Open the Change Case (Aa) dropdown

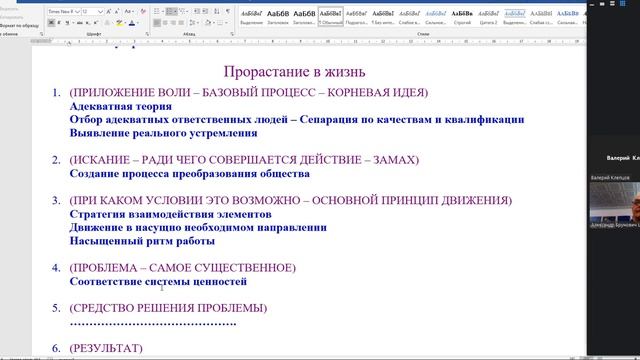[129, 11]
